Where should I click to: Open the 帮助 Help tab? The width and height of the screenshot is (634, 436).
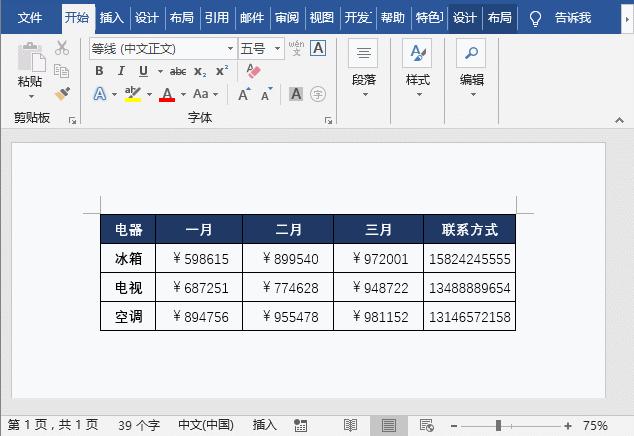[x=393, y=17]
